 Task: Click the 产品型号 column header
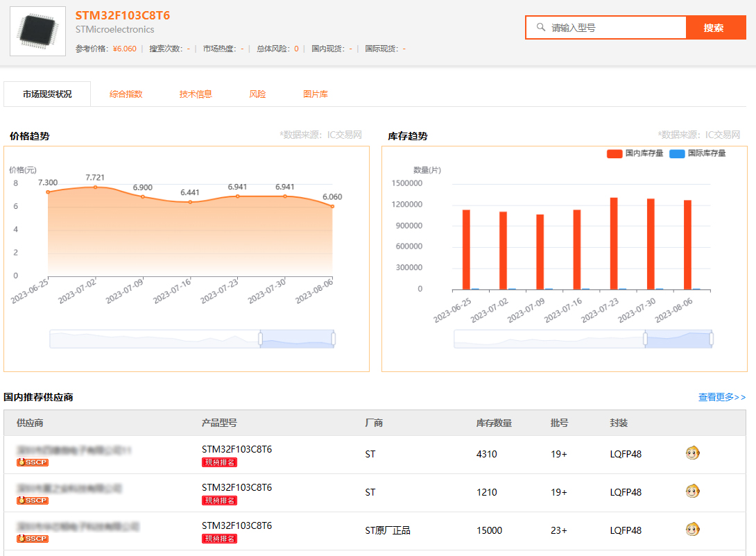coord(219,423)
